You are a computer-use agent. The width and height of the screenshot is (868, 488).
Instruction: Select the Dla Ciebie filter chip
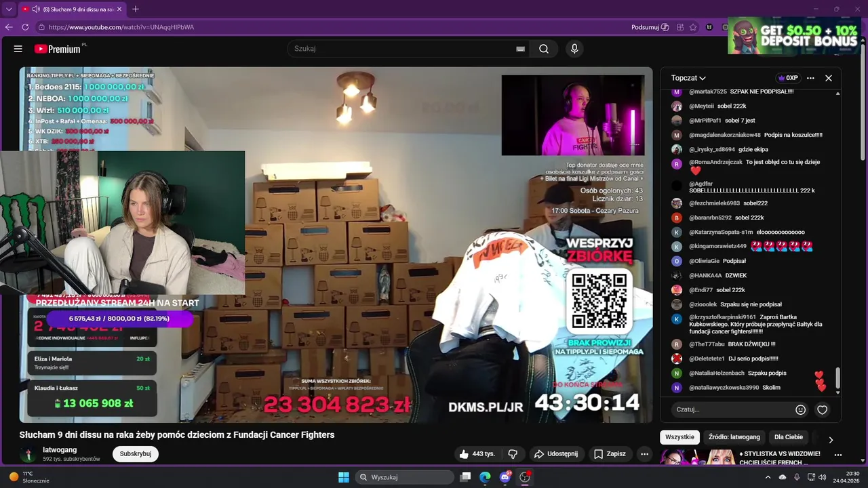point(789,437)
